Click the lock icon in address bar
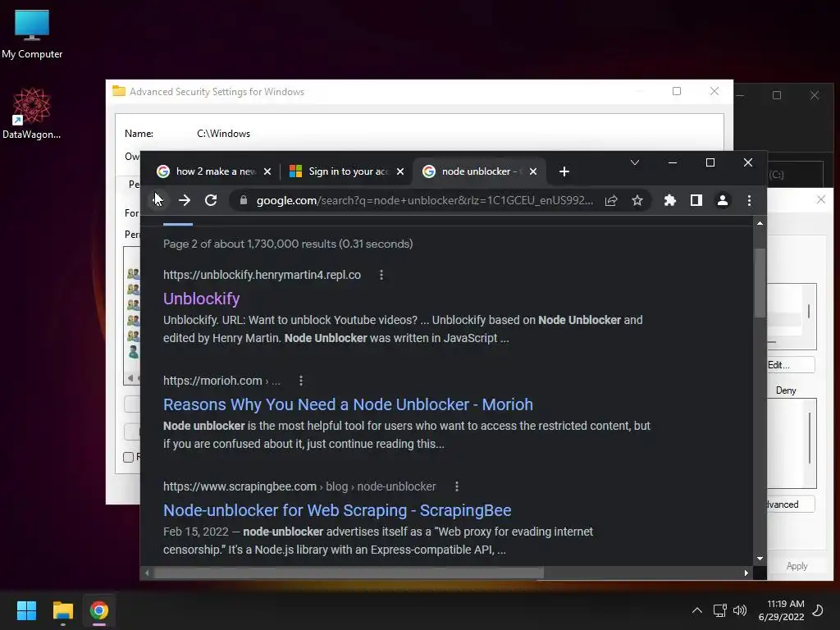 coord(244,200)
